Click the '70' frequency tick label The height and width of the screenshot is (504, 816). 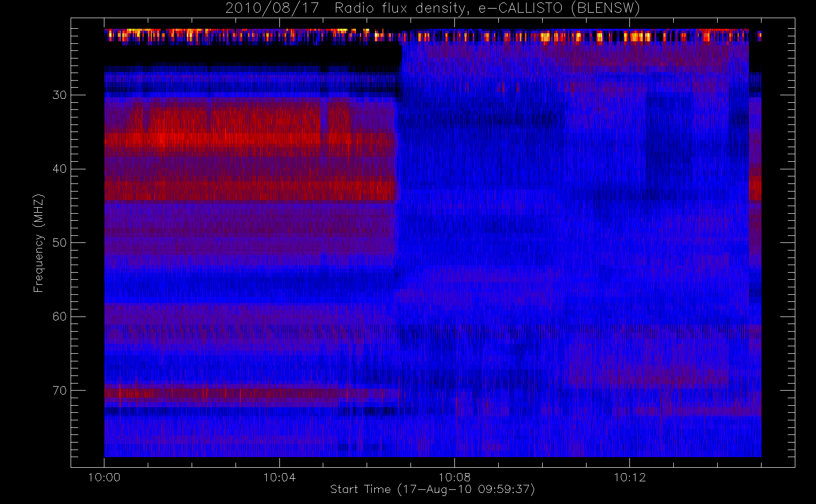[60, 391]
